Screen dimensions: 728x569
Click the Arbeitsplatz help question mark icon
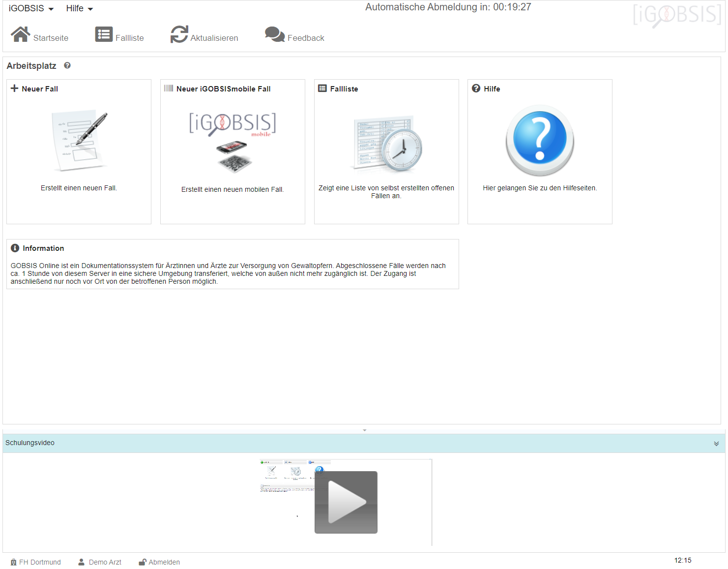[x=67, y=65]
